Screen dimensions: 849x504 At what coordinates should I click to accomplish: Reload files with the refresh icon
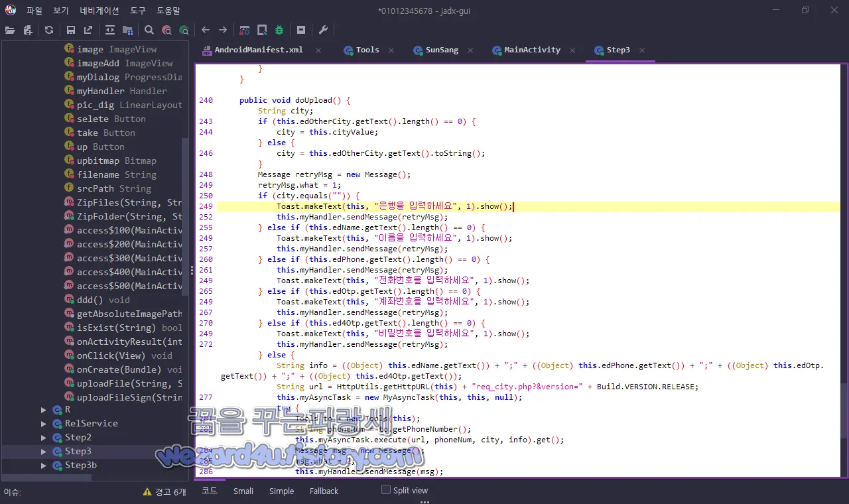pos(49,30)
